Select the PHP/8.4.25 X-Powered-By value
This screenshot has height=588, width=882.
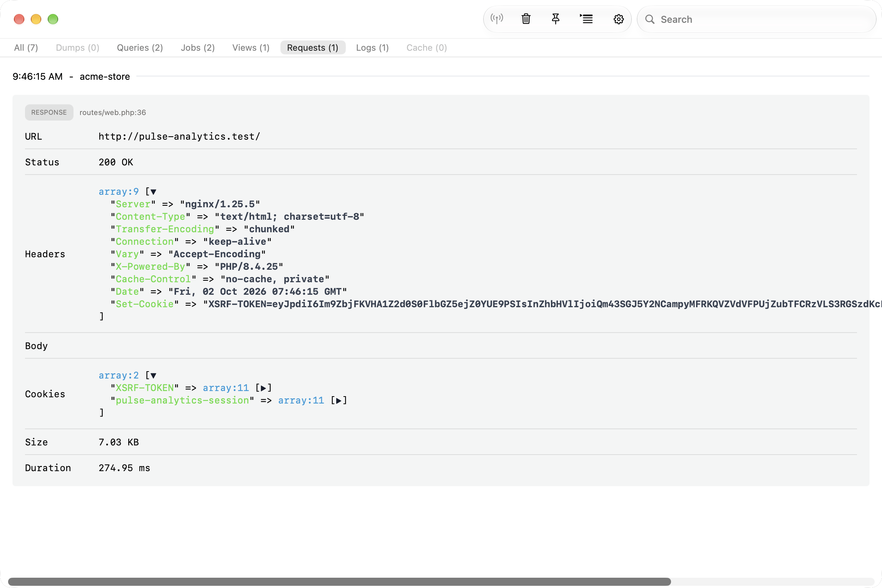tap(249, 267)
